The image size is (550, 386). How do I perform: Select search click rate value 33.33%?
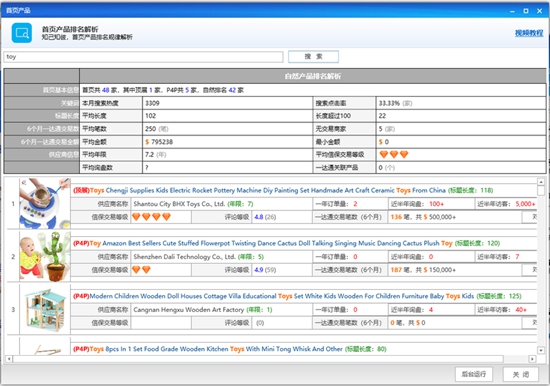tap(389, 103)
